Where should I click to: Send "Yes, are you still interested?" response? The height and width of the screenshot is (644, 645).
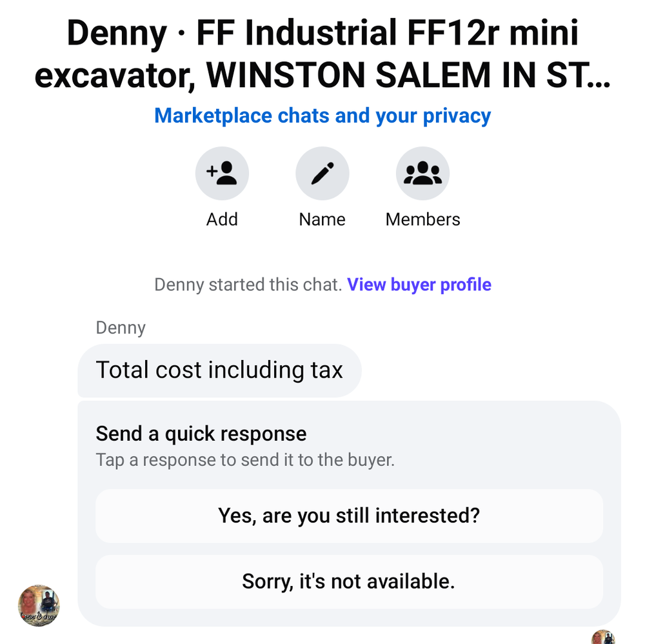349,516
